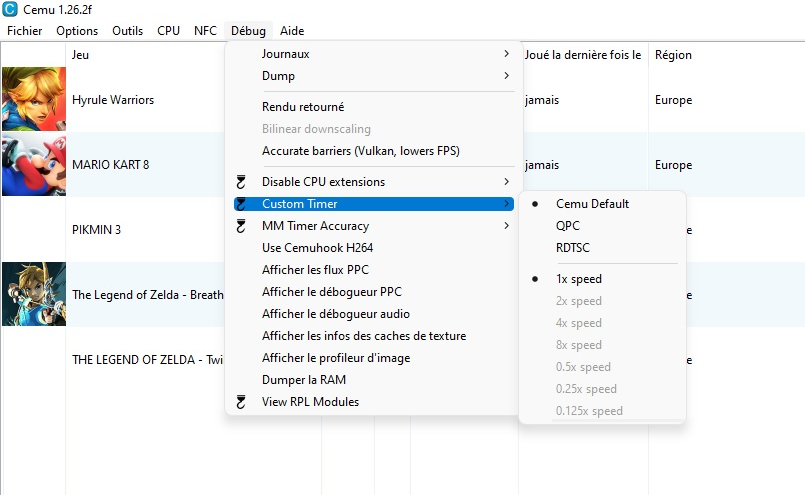Click the Cemuhook icon beside View RPL Modules
This screenshot has width=805, height=495.
(240, 402)
